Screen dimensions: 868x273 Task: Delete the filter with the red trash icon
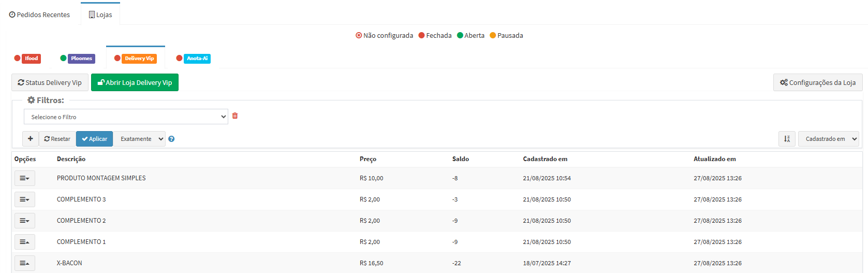[x=235, y=116]
